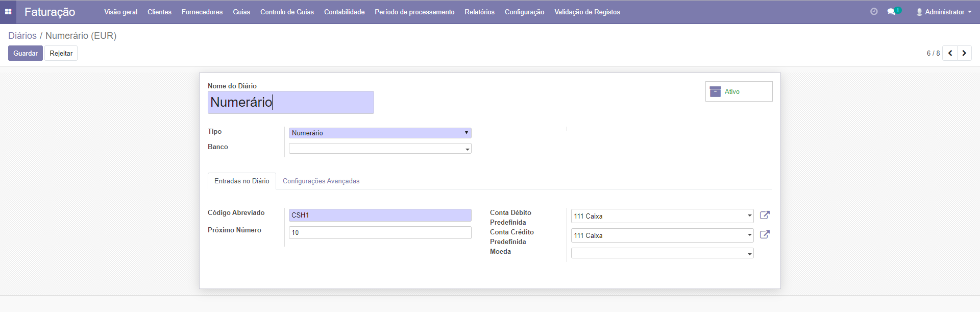This screenshot has height=312, width=980.
Task: Open the Moeda dropdown
Action: (x=662, y=253)
